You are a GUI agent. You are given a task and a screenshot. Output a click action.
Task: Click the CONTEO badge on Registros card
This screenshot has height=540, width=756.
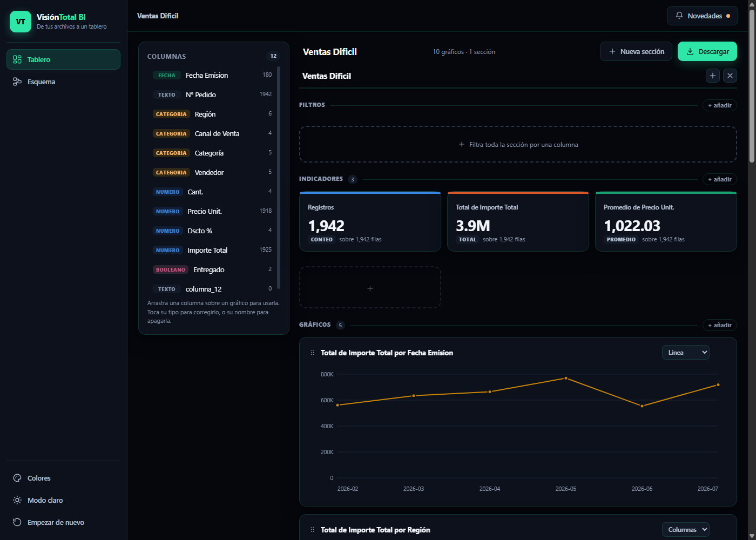pyautogui.click(x=322, y=240)
